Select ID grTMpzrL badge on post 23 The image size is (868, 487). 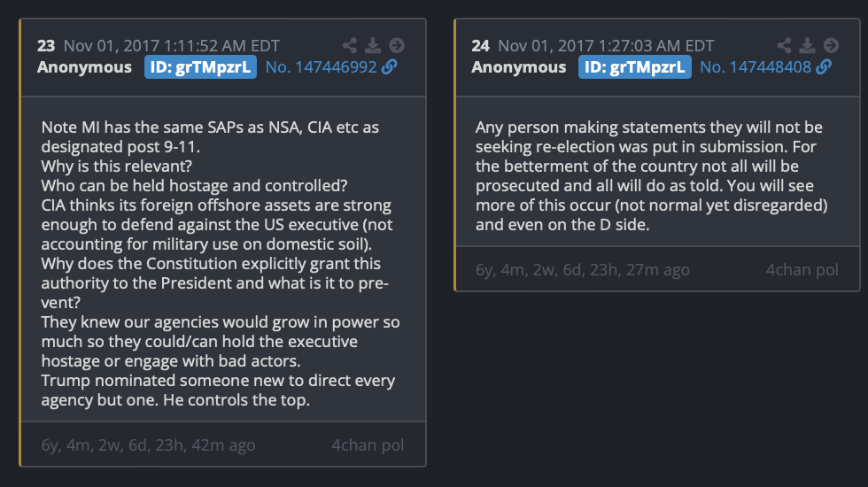click(200, 67)
